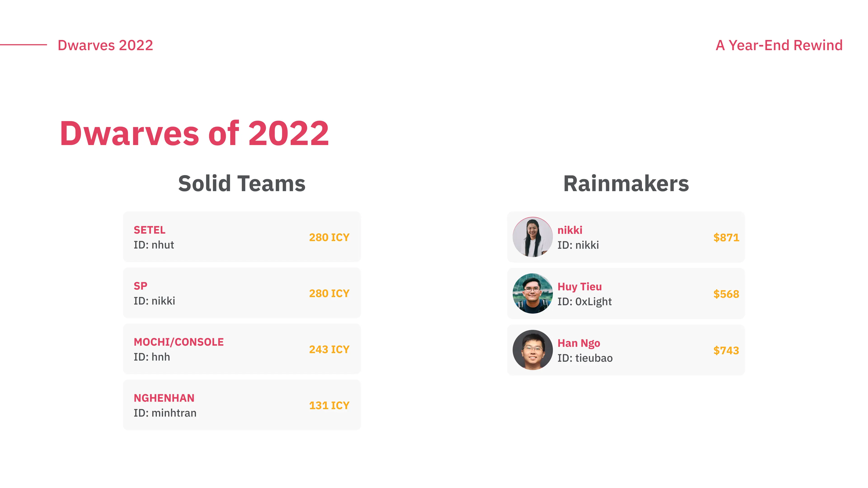Viewport: 868px width, 488px height.
Task: Open the MOCHI/CONSOLE team entry
Action: pos(242,349)
